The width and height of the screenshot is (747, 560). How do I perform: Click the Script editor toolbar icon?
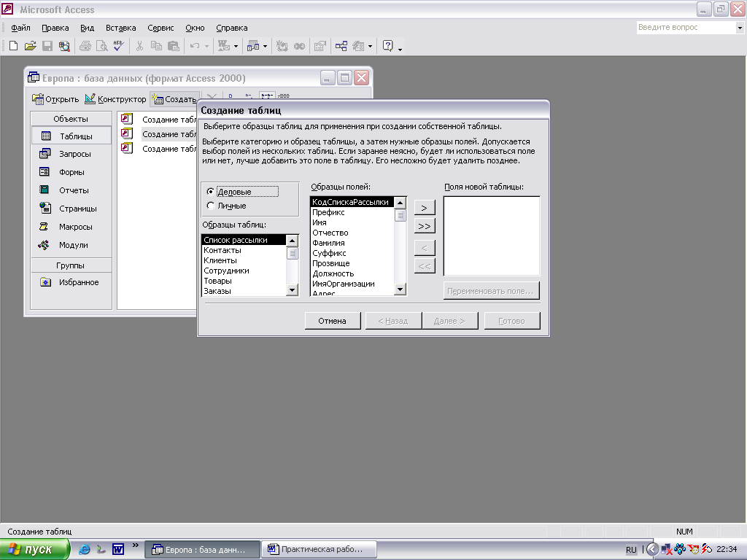pyautogui.click(x=299, y=46)
